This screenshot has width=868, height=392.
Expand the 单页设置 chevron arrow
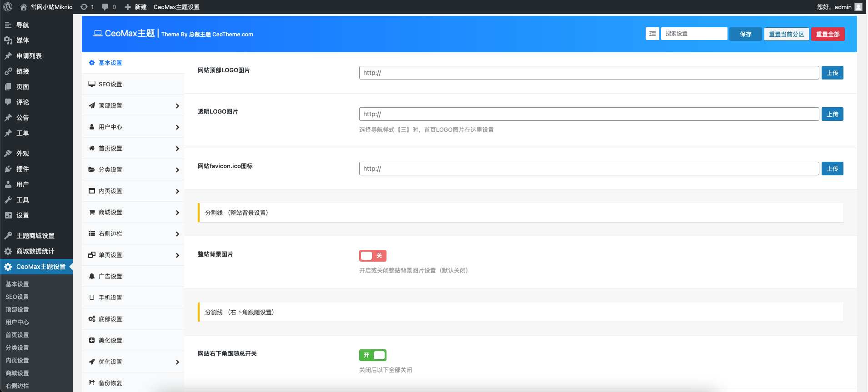177,255
